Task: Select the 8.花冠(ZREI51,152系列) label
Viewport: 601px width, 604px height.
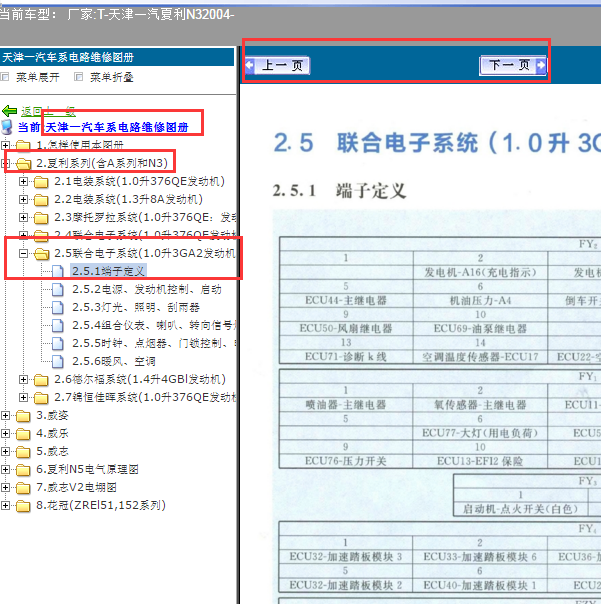Action: coord(101,505)
